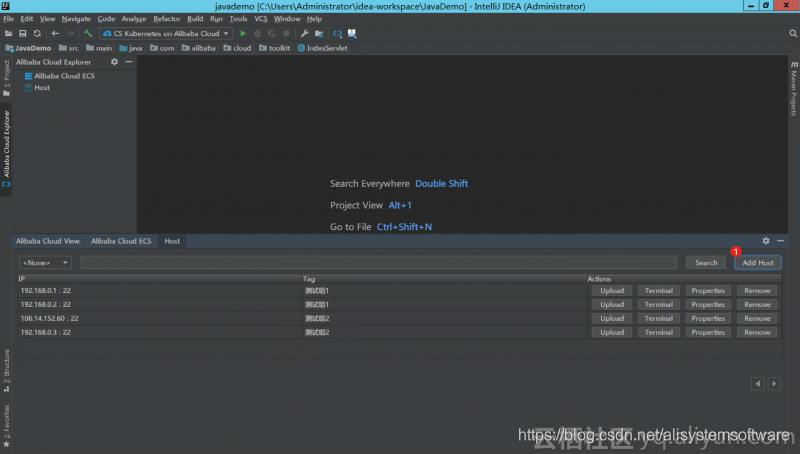Click the Add Host button
Image resolution: width=800 pixels, height=454 pixels.
758,263
